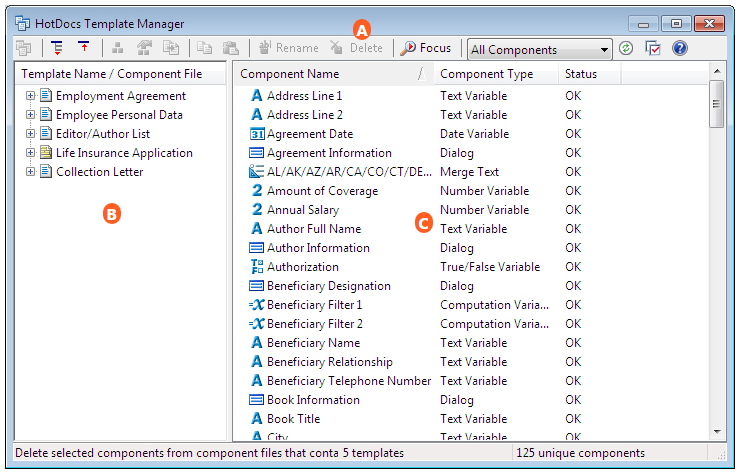Click the Author Full Name text icon

pyautogui.click(x=257, y=229)
